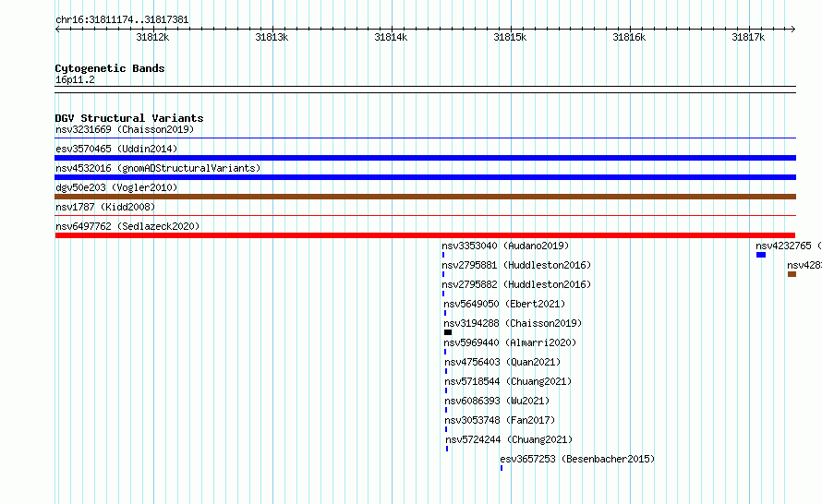Click the 16p11.2 band label
This screenshot has width=822, height=504.
coord(75,79)
